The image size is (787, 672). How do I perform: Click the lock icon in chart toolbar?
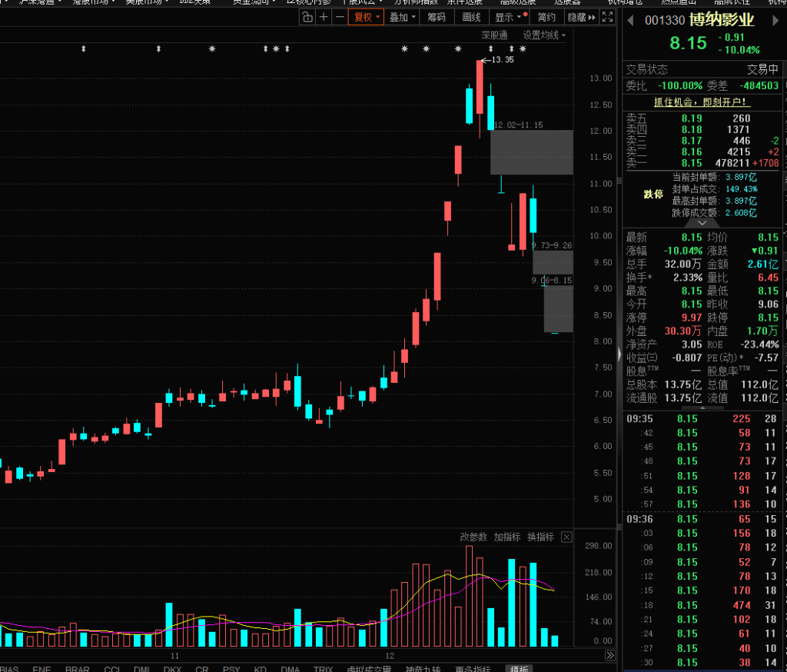[307, 17]
